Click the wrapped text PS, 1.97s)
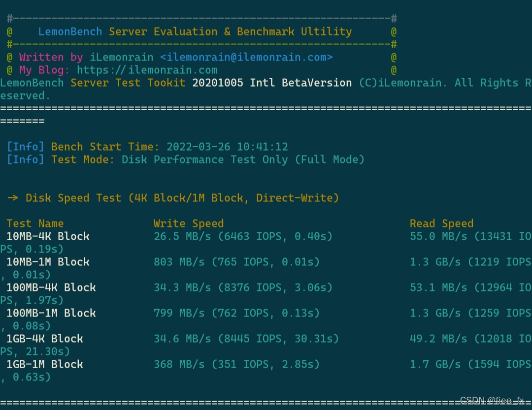 tap(32, 300)
